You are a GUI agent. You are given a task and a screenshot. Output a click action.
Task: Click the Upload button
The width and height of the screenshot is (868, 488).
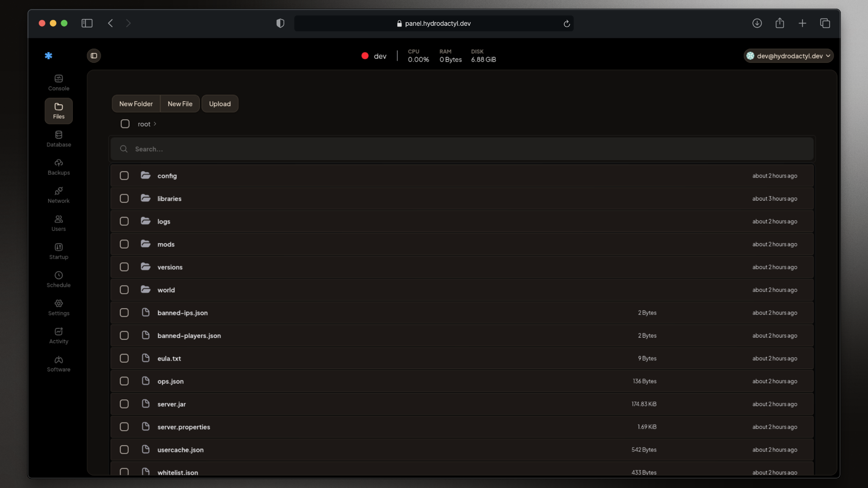tap(220, 103)
